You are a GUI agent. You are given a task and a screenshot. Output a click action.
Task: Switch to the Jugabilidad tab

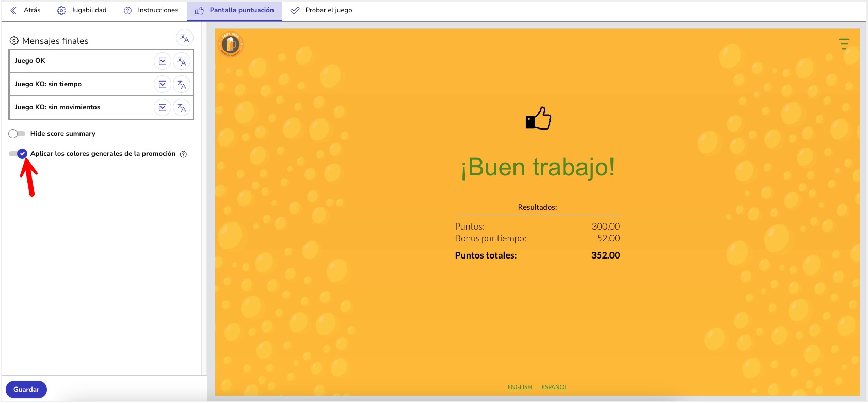(x=82, y=10)
